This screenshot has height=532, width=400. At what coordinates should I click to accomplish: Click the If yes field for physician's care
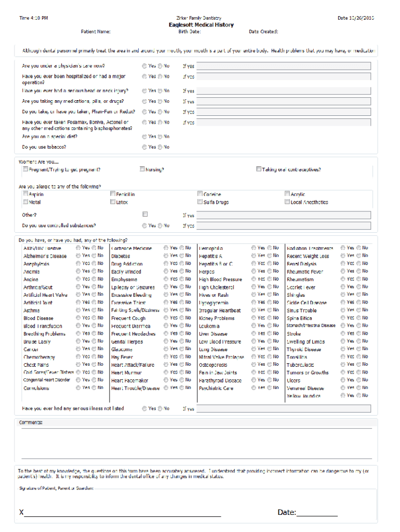[283, 66]
